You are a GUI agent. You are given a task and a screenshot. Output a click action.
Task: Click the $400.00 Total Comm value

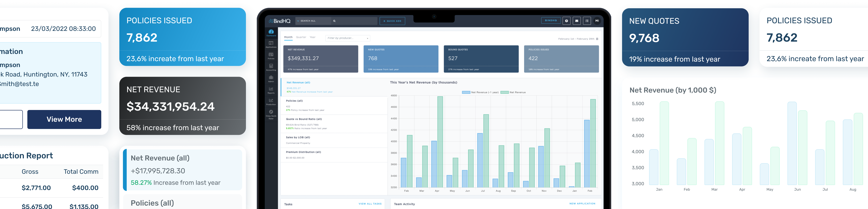tap(85, 188)
